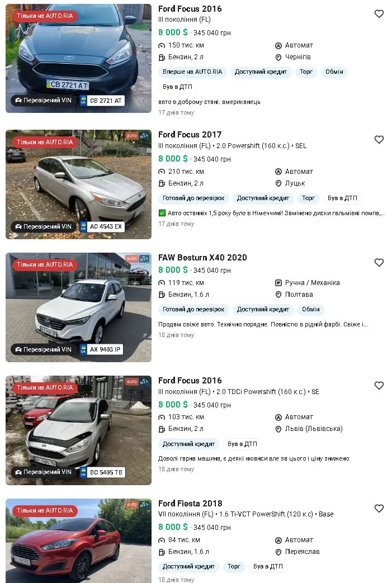Open photo of white FAW Besturn X40
This screenshot has height=583, width=392.
point(78,307)
